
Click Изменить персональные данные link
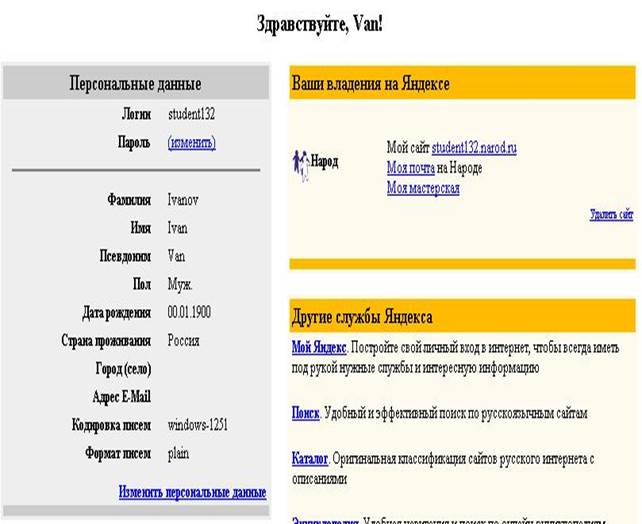coord(192,492)
